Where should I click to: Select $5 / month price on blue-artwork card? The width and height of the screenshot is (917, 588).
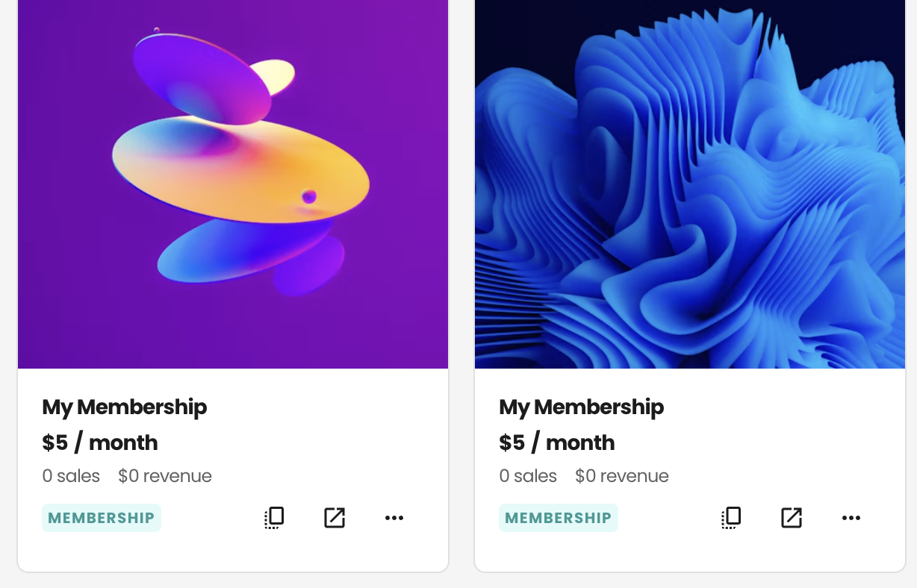click(x=557, y=442)
